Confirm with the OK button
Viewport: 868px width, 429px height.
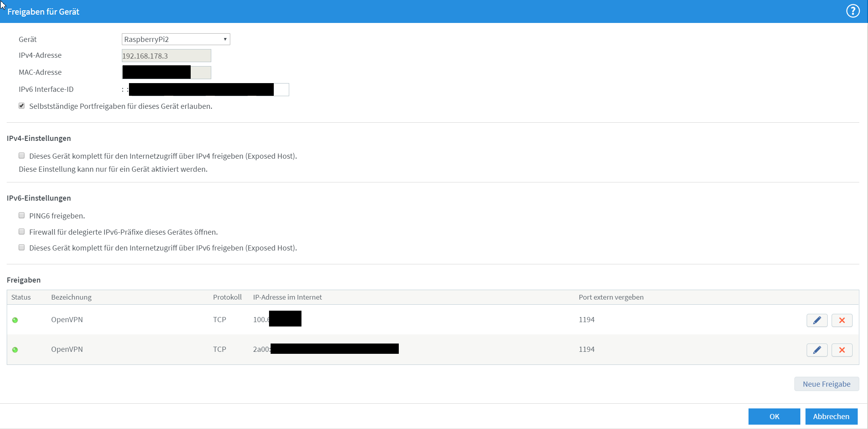click(x=774, y=416)
